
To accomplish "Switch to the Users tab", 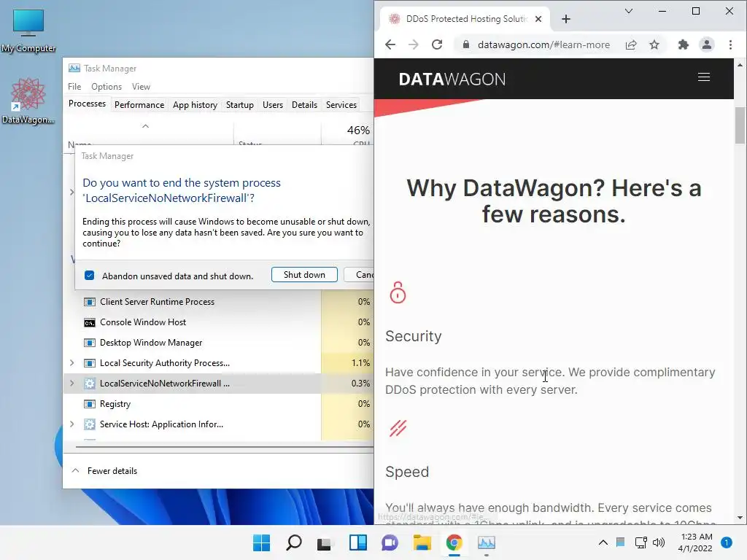I will click(x=273, y=105).
